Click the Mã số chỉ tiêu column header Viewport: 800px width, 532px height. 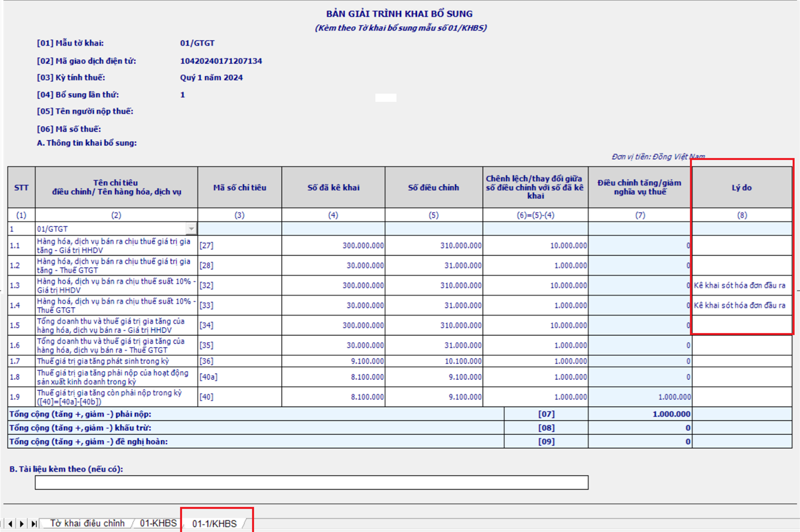tap(240, 188)
